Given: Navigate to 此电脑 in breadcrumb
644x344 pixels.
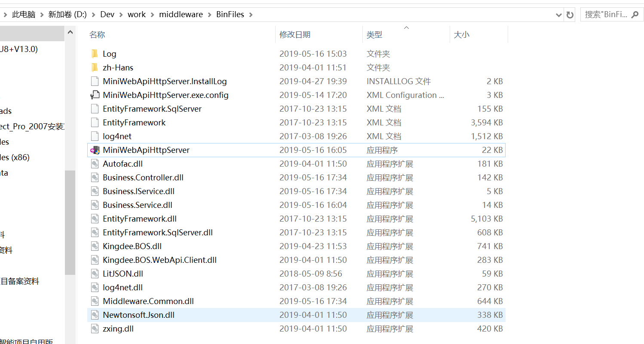Looking at the screenshot, I should tap(24, 14).
